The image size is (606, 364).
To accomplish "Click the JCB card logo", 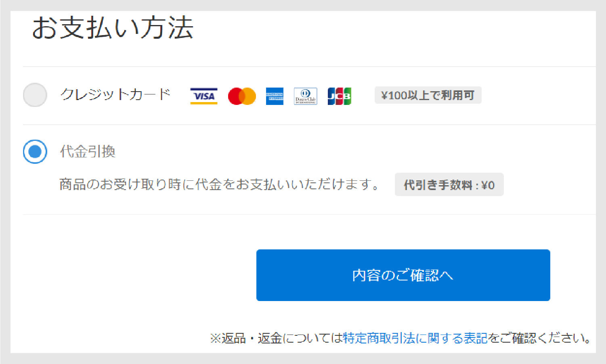I will 339,96.
